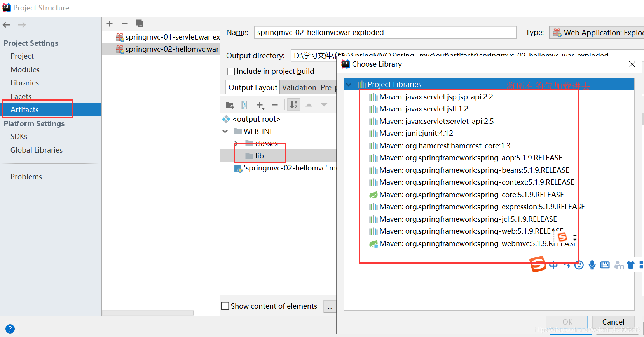Image resolution: width=644 pixels, height=337 pixels.
Task: Open soft keyboard in IME bar
Action: coord(605,265)
